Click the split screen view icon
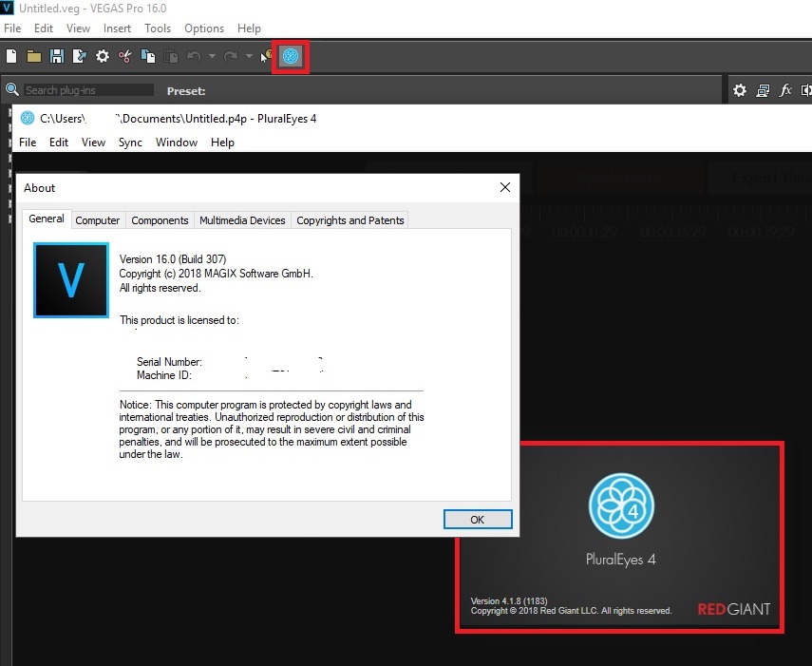812x666 pixels. pyautogui.click(x=806, y=90)
